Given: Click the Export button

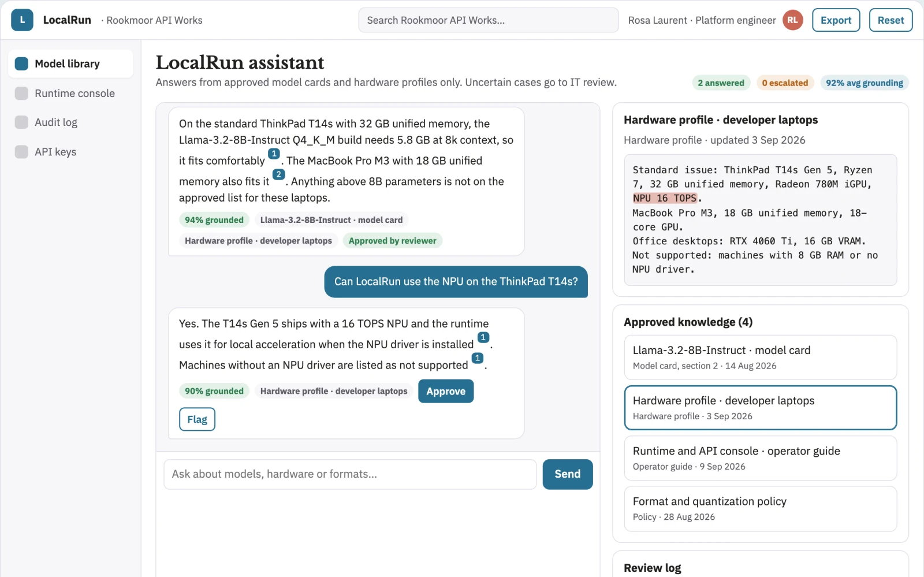Looking at the screenshot, I should click(836, 20).
